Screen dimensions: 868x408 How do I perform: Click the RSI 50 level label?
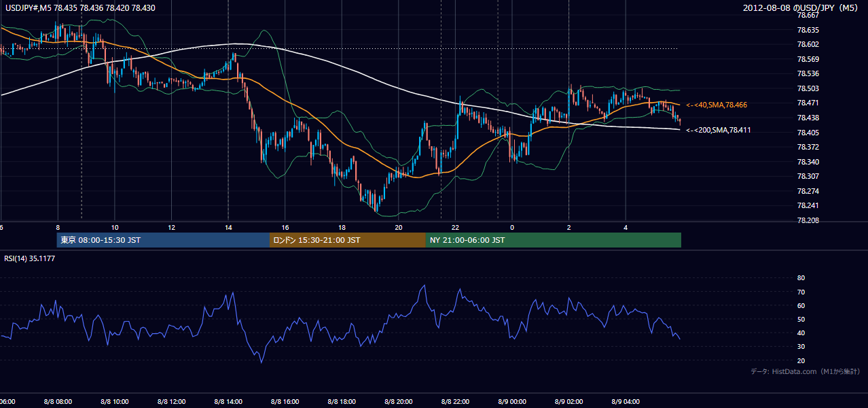[x=801, y=319]
